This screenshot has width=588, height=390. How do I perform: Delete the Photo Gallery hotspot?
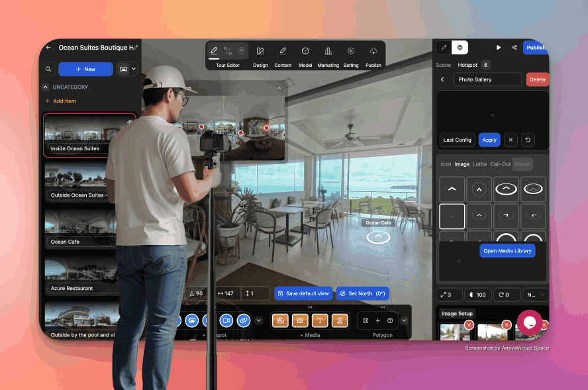[538, 79]
